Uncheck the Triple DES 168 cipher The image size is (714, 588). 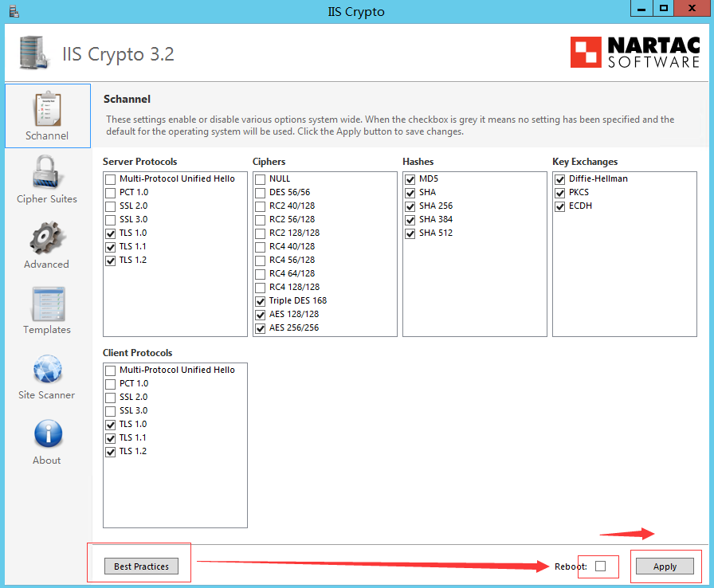coord(260,301)
